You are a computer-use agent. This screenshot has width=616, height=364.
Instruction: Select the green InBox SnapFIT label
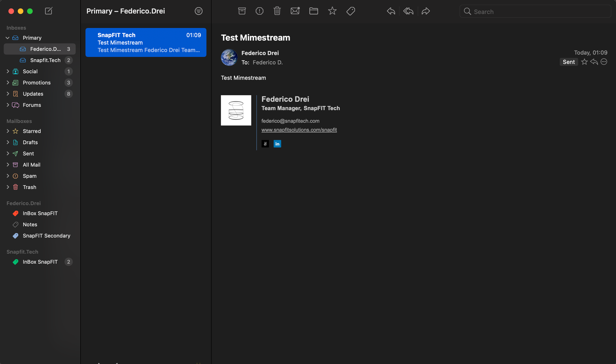pos(40,262)
